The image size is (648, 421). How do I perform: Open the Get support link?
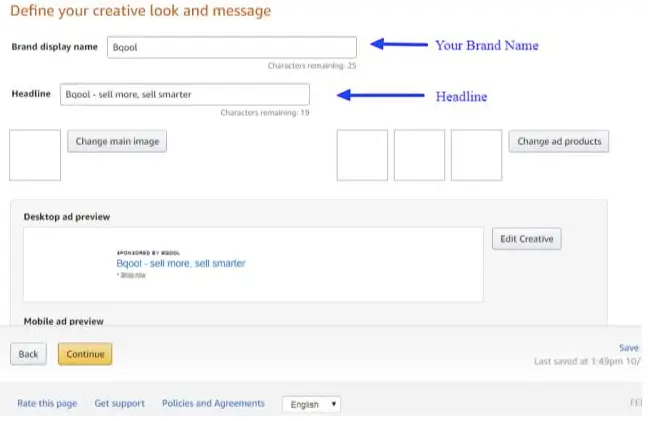[119, 403]
